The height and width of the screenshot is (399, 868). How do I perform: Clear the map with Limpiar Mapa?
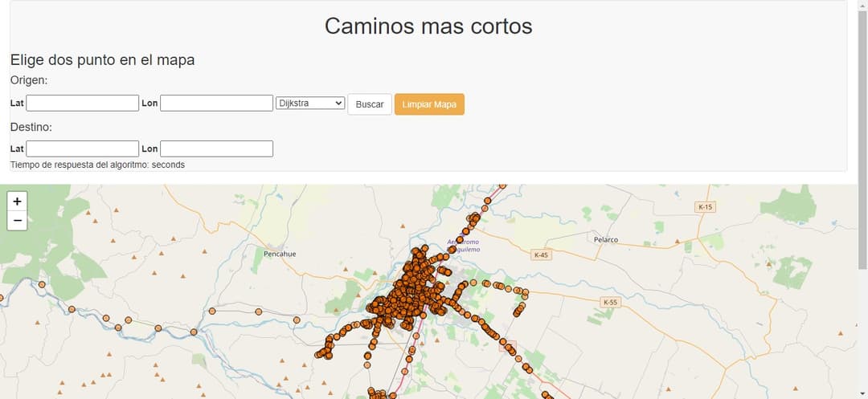tap(429, 104)
